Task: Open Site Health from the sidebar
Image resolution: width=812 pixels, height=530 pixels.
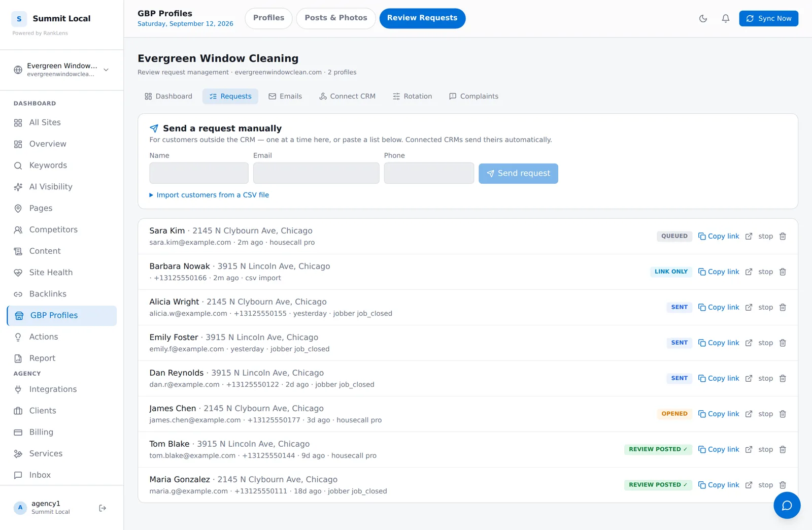Action: pyautogui.click(x=62, y=273)
